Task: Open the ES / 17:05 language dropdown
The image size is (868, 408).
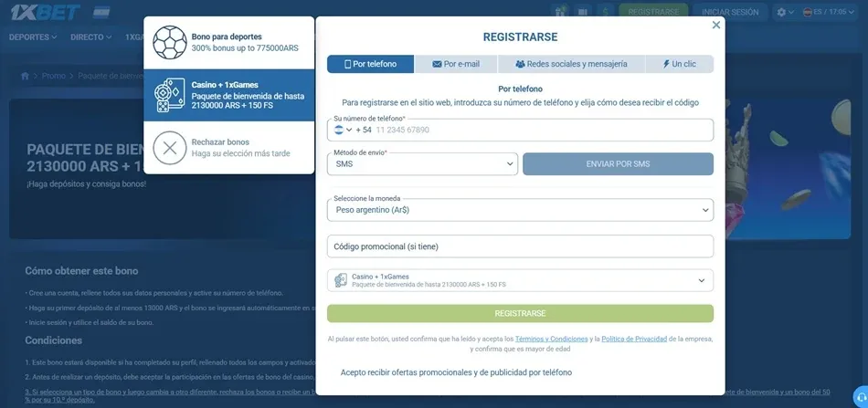Action: coord(830,12)
